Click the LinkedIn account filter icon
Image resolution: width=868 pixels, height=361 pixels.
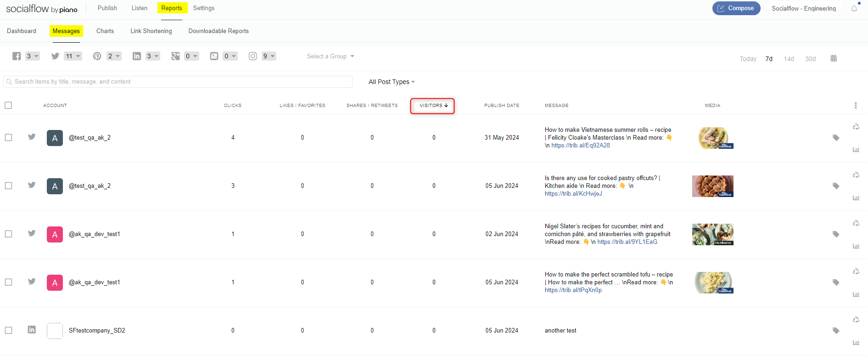point(137,56)
